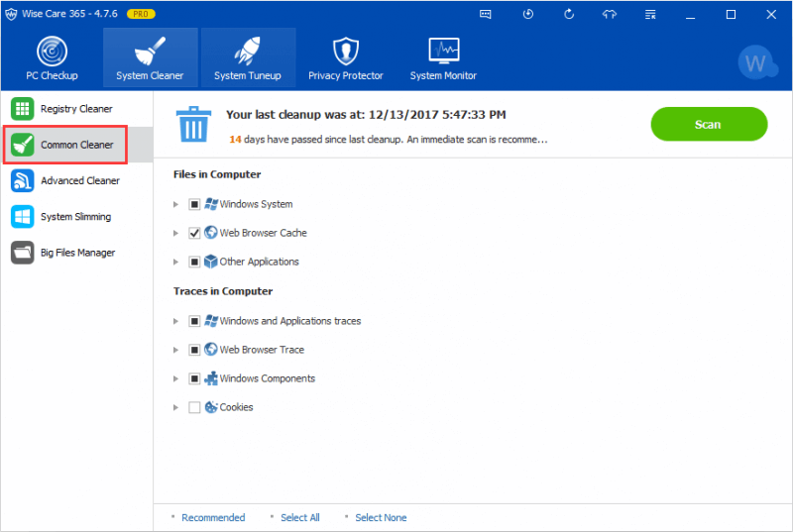Switch to Advanced Cleaner in sidebar
793x532 pixels.
(x=79, y=181)
